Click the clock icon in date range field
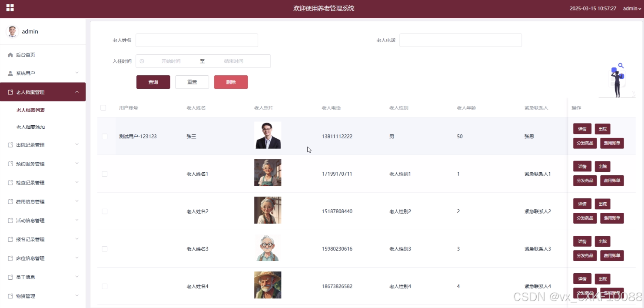Image resolution: width=644 pixels, height=308 pixels. point(142,61)
